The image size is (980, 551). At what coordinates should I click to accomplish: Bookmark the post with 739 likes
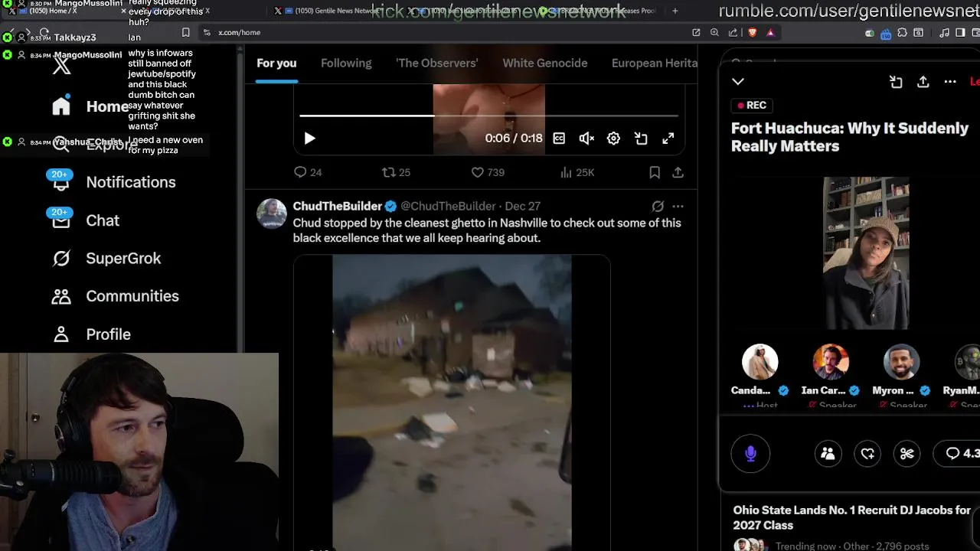pos(655,172)
